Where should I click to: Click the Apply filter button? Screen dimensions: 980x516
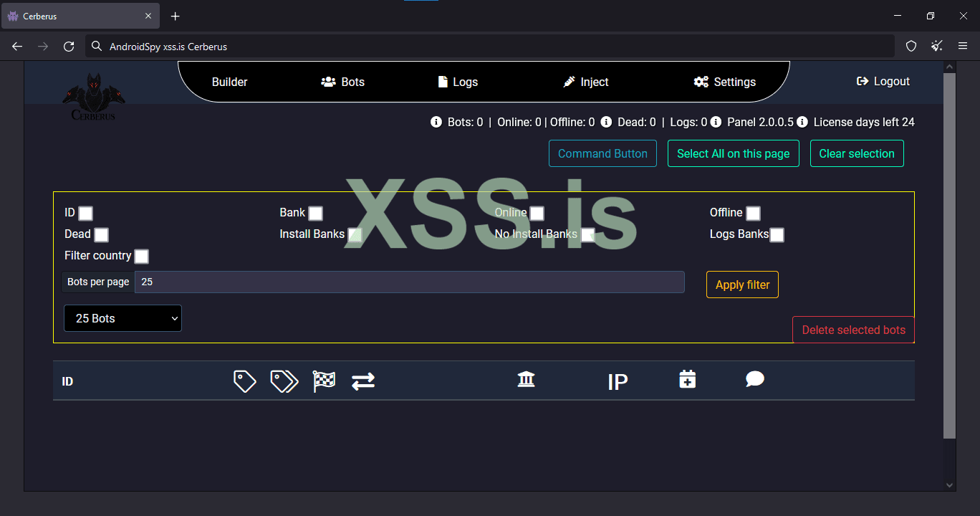742,285
